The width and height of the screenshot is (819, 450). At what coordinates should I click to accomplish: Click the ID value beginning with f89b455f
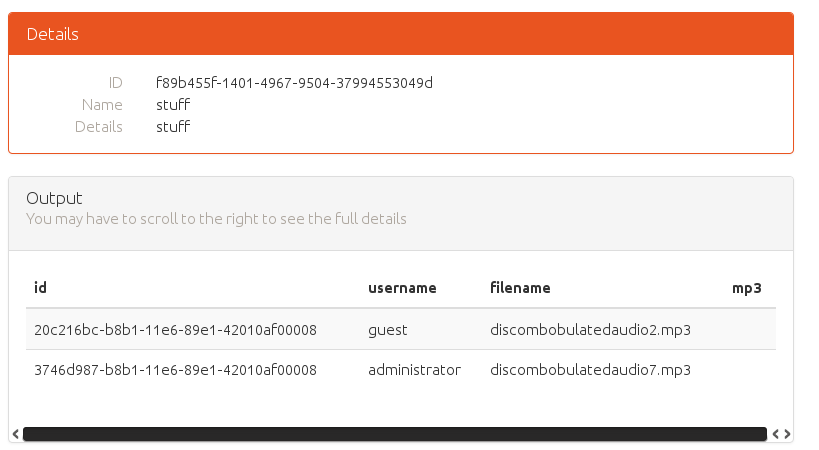(x=294, y=82)
